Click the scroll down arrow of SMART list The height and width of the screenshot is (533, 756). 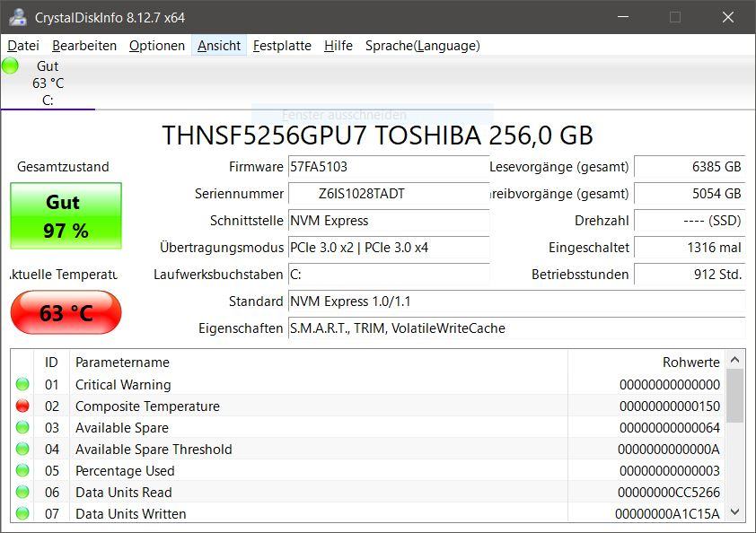pos(734,511)
